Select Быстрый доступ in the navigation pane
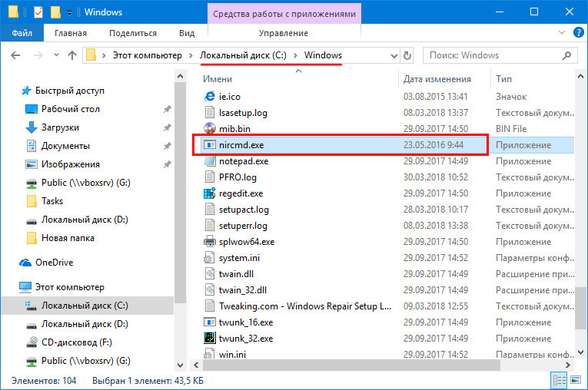Viewport: 588px width, 390px height. click(70, 91)
